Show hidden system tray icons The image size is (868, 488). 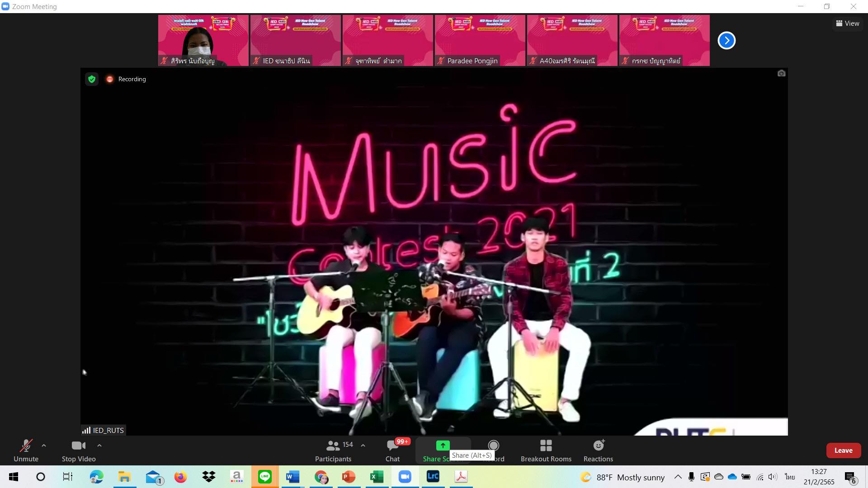click(x=678, y=477)
